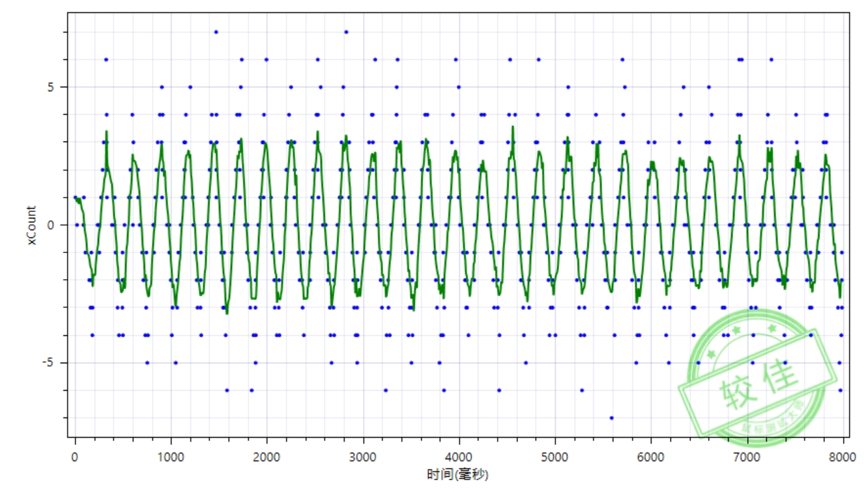
Task: Select the 0 tick label on x-axis
Action: 75,458
